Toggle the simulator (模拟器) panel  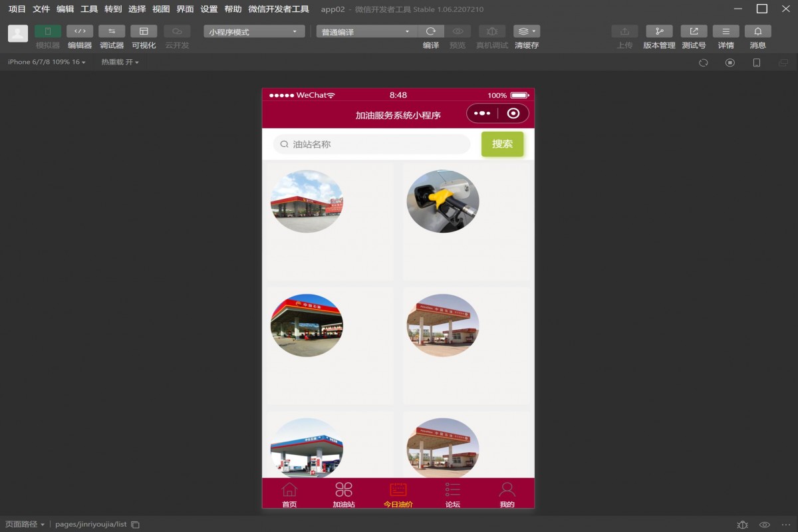48,31
